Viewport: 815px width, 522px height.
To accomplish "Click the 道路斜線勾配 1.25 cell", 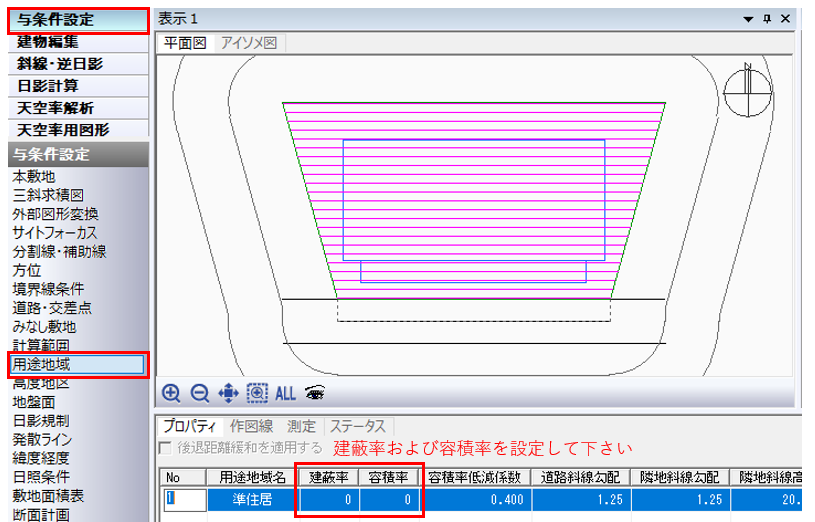I will (x=581, y=500).
